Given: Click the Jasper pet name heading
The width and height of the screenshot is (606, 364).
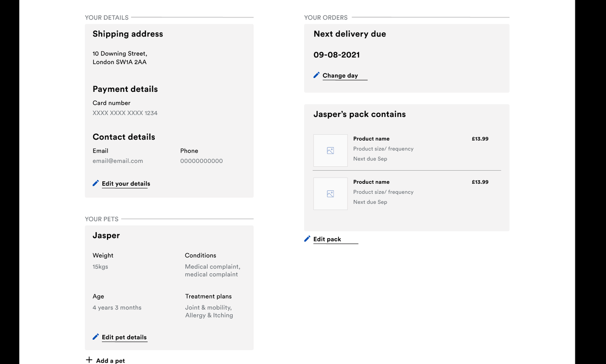Looking at the screenshot, I should tap(106, 236).
